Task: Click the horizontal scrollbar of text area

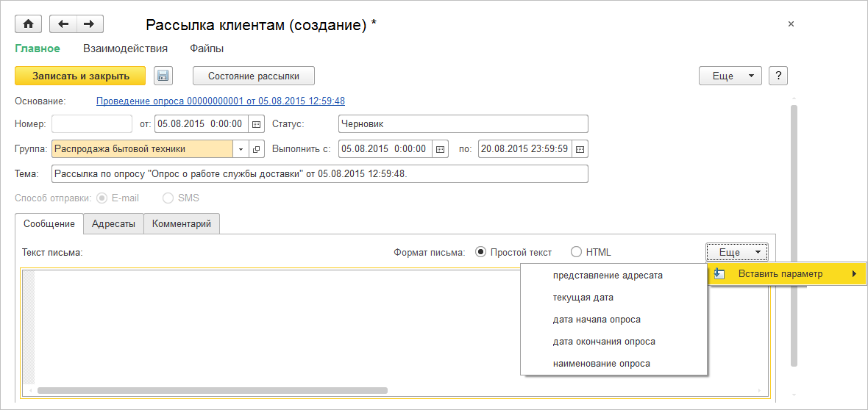Action: pos(213,391)
